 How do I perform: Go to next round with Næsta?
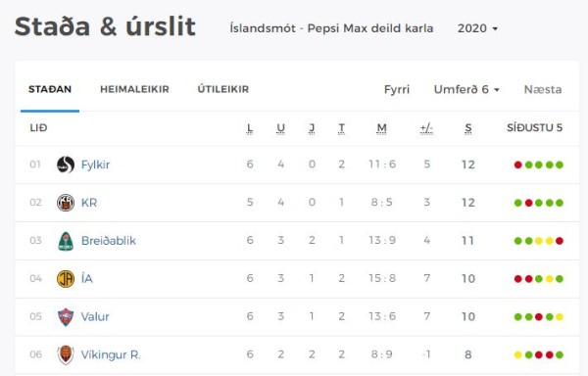tap(543, 89)
